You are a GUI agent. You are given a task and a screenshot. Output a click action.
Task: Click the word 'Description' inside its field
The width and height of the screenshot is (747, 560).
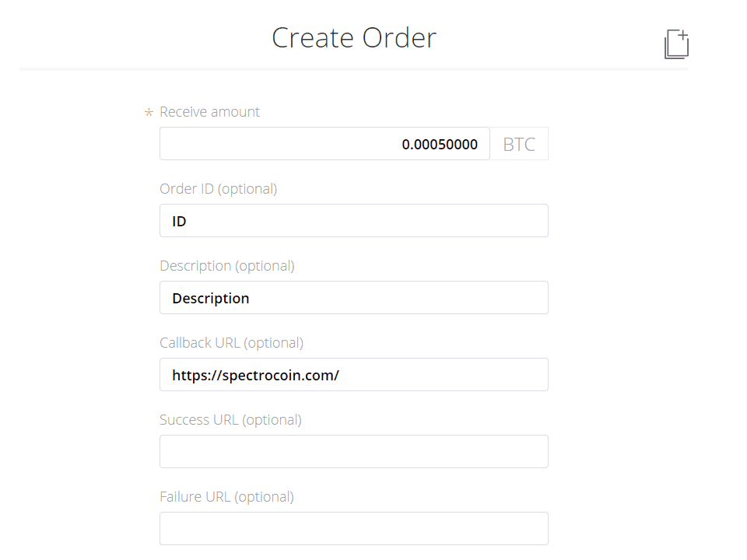click(x=211, y=299)
